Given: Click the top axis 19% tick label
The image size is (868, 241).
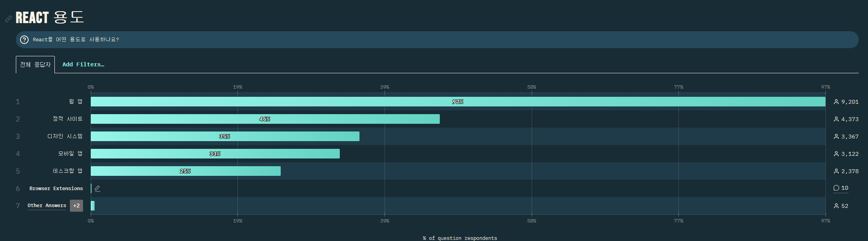Looking at the screenshot, I should [237, 87].
